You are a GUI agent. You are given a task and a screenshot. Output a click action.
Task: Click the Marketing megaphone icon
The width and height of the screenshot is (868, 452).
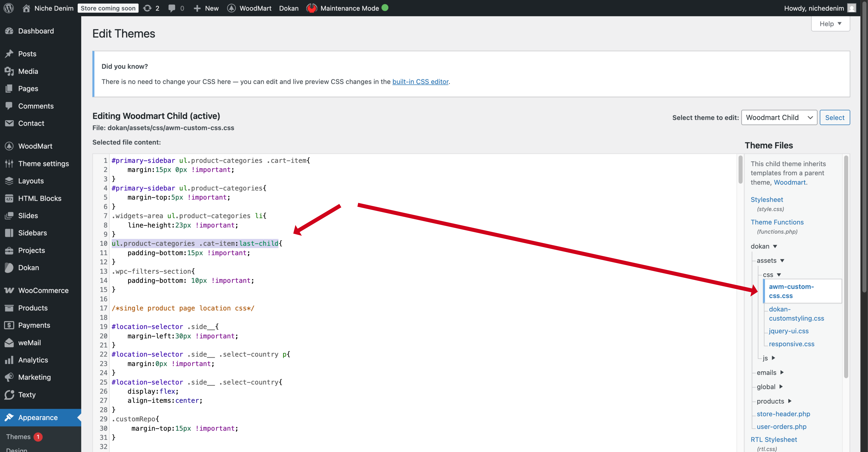[x=9, y=377]
